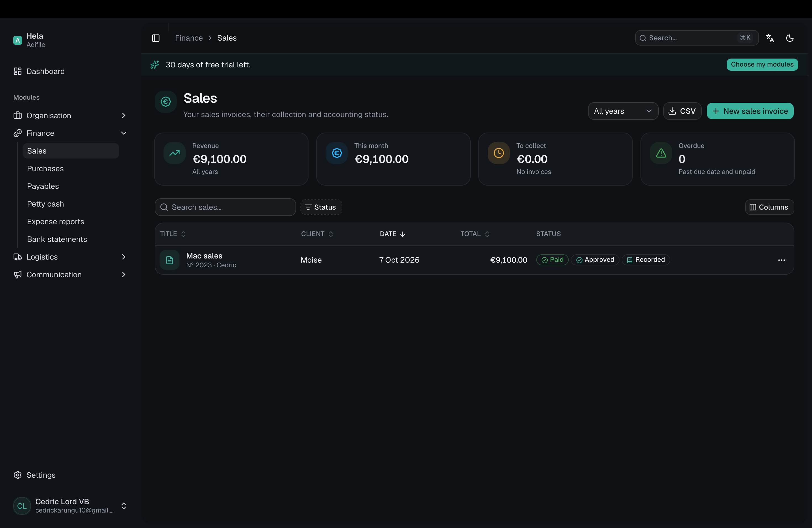Sort table by TOTAL column

pyautogui.click(x=475, y=234)
